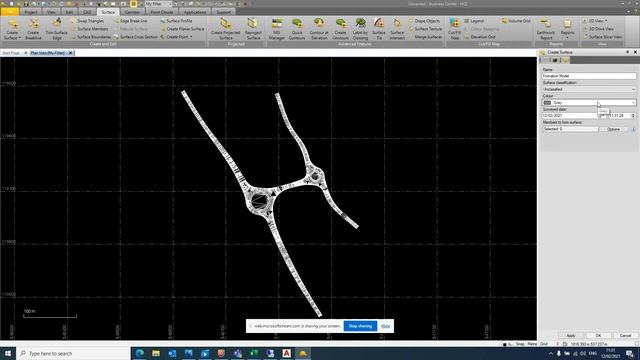Click the Selected members field
This screenshot has width=640, height=360.
coord(570,129)
